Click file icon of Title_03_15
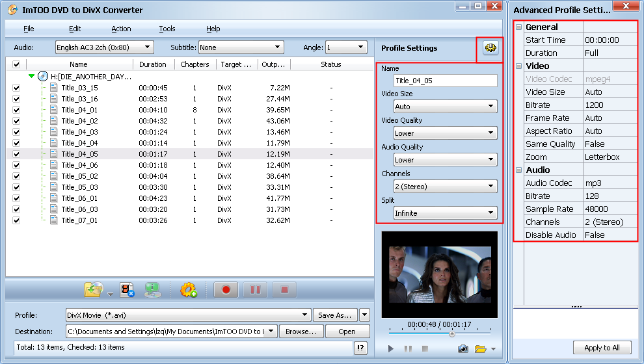This screenshot has height=364, width=644. (53, 87)
